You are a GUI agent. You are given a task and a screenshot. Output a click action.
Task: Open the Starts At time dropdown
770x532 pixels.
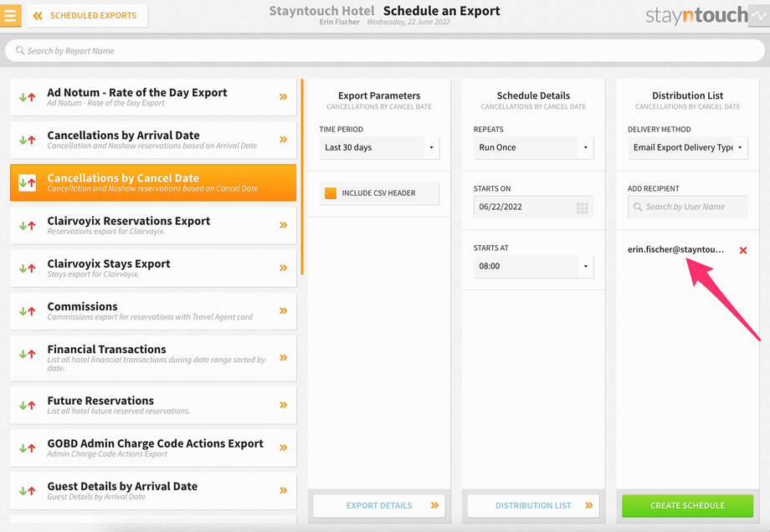point(533,266)
